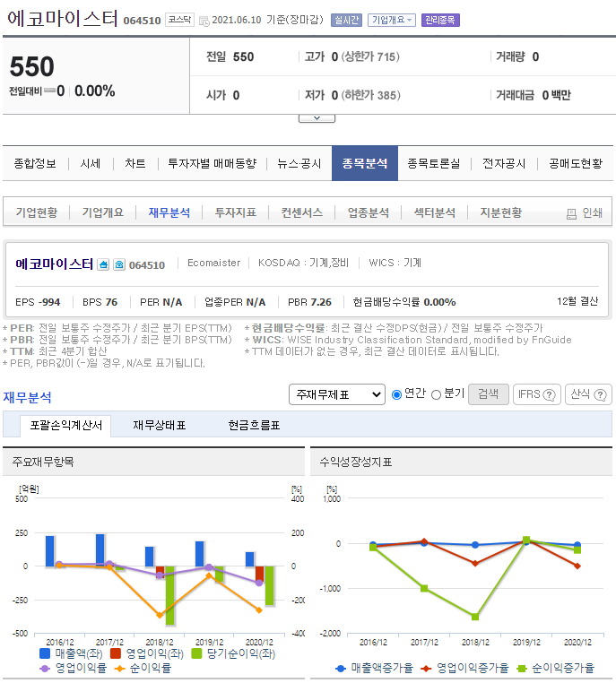Select the 연간 radio button
The height and width of the screenshot is (683, 616).
(396, 394)
